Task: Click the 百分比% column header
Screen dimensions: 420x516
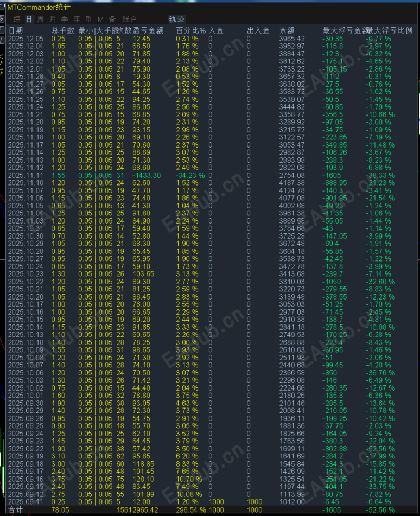Action: (x=191, y=30)
